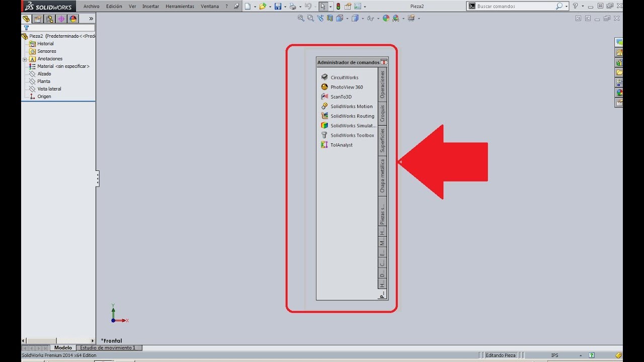The height and width of the screenshot is (362, 644).
Task: Click the Zoom to Fit magnifier
Action: click(x=301, y=18)
